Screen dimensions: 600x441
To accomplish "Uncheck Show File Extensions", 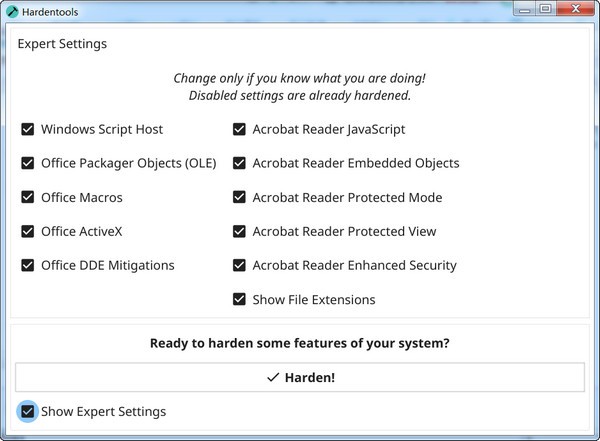I will 240,299.
